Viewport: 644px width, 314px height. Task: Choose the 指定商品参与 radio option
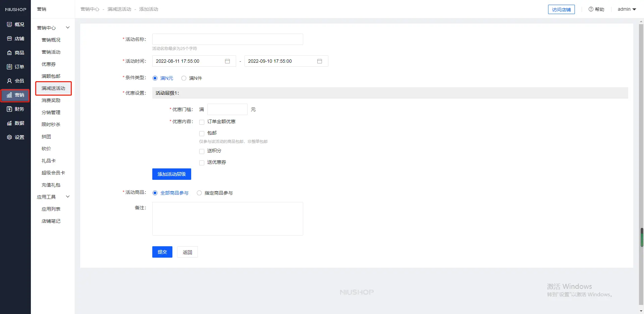click(199, 193)
